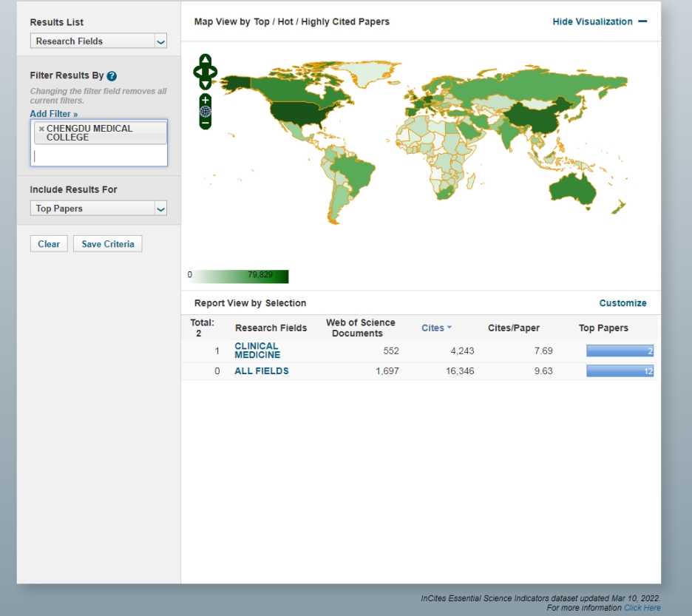Open the Filter Results By help icon
The width and height of the screenshot is (692, 616).
click(112, 76)
